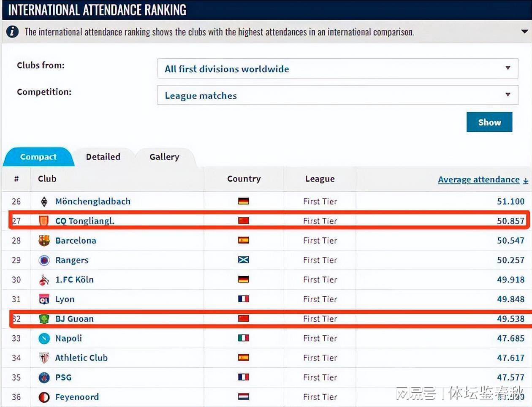Click 'First Tier' in the Napoli row
The width and height of the screenshot is (532, 407).
[320, 338]
